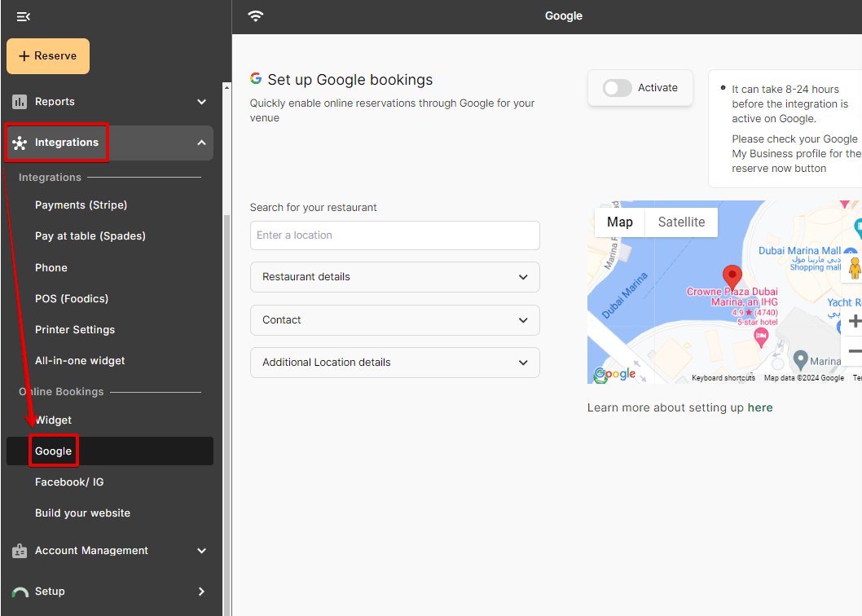Click the WiFi status icon
This screenshot has height=616, width=862.
pyautogui.click(x=255, y=15)
